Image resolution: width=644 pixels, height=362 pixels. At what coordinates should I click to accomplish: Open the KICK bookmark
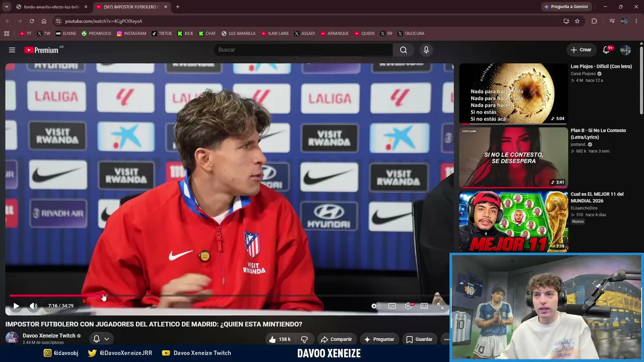(185, 34)
